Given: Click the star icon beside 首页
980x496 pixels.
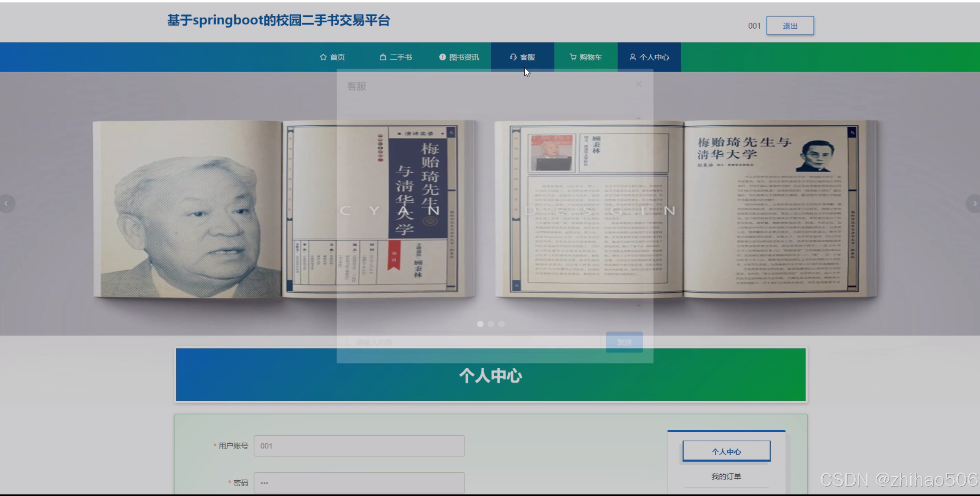Looking at the screenshot, I should [323, 57].
